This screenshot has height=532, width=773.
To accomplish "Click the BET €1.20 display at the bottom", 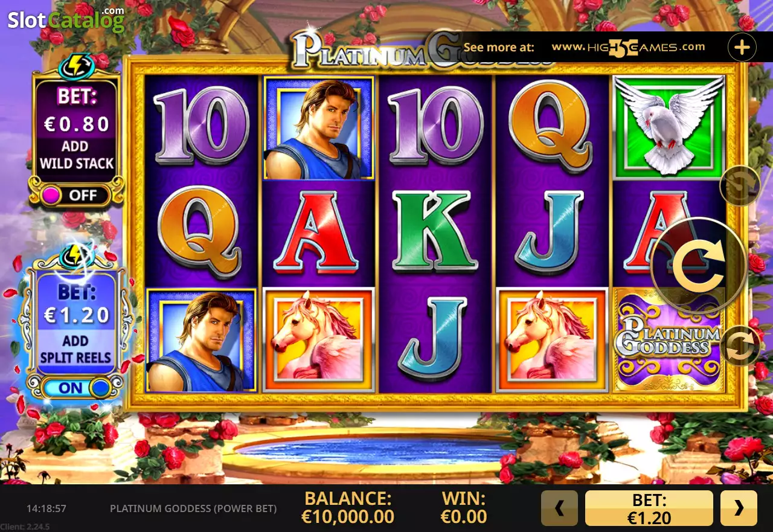I will (x=649, y=508).
